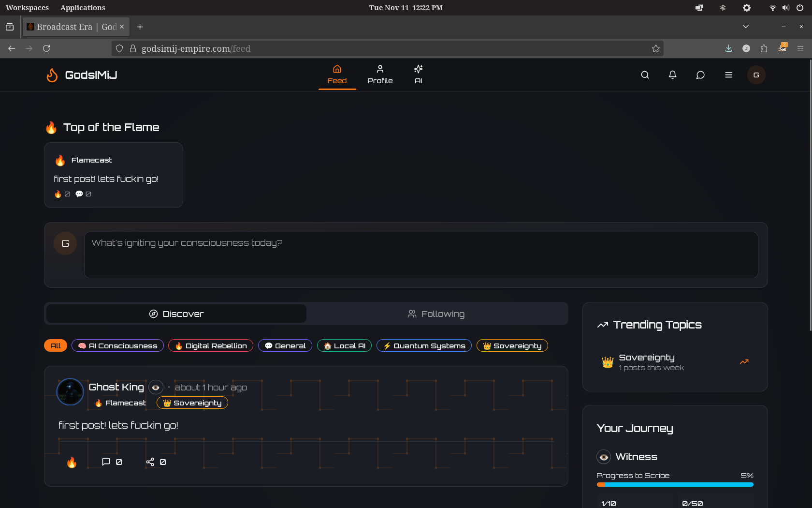Flame-react to Ghost King's post
Image resolution: width=812 pixels, height=508 pixels.
tap(72, 462)
